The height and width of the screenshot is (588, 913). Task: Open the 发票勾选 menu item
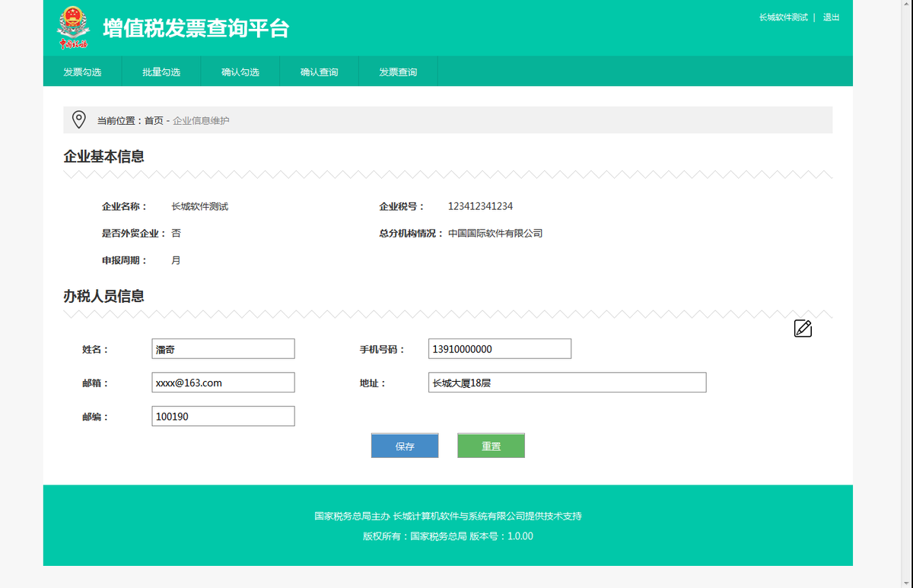[82, 71]
